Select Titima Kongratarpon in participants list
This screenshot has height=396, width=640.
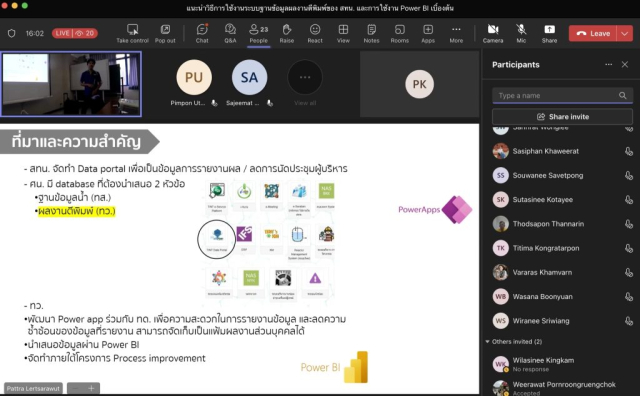pyautogui.click(x=562, y=248)
